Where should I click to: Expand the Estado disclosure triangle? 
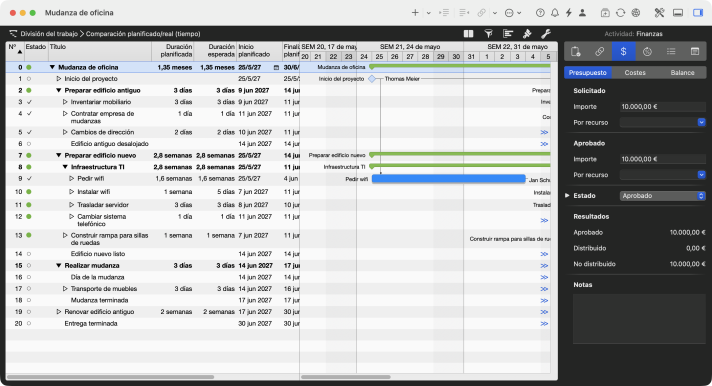pos(567,195)
